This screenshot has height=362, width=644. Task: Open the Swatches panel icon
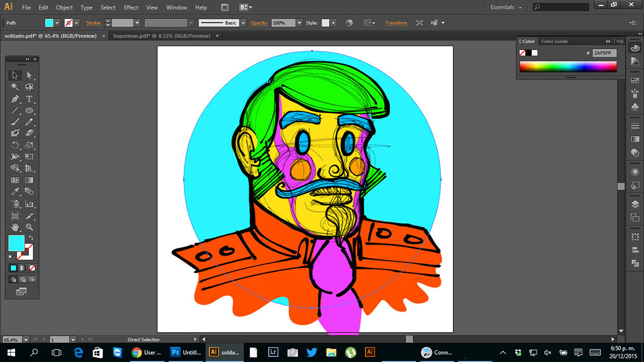pyautogui.click(x=635, y=81)
